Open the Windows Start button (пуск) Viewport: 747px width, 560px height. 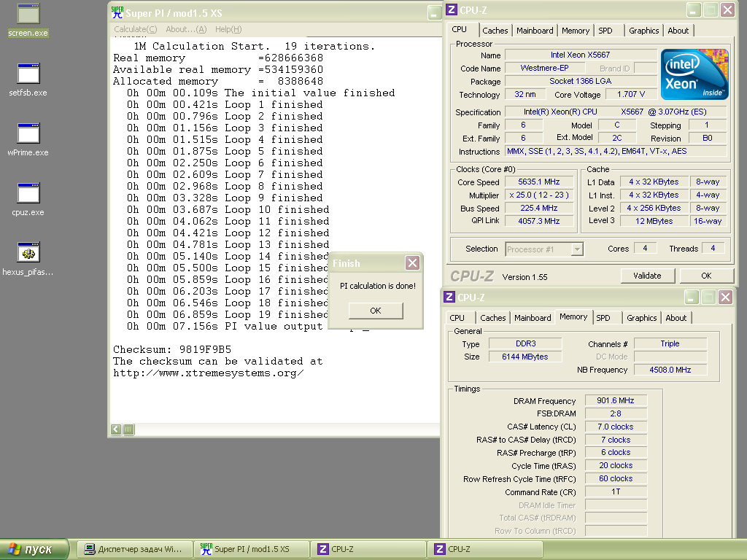click(34, 549)
